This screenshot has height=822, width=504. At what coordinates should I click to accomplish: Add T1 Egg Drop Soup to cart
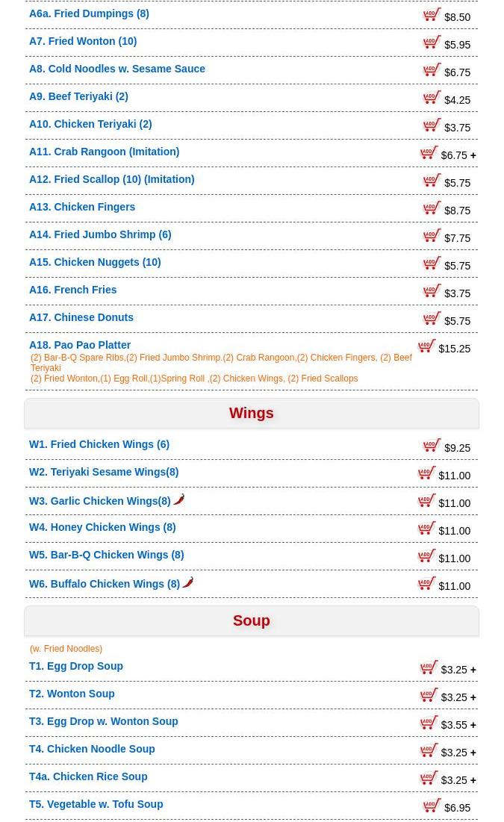[x=429, y=667]
